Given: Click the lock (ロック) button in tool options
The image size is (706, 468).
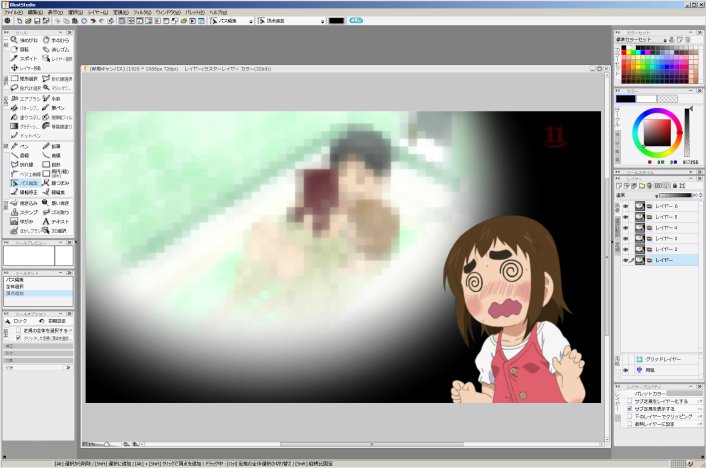Looking at the screenshot, I should tap(17, 321).
